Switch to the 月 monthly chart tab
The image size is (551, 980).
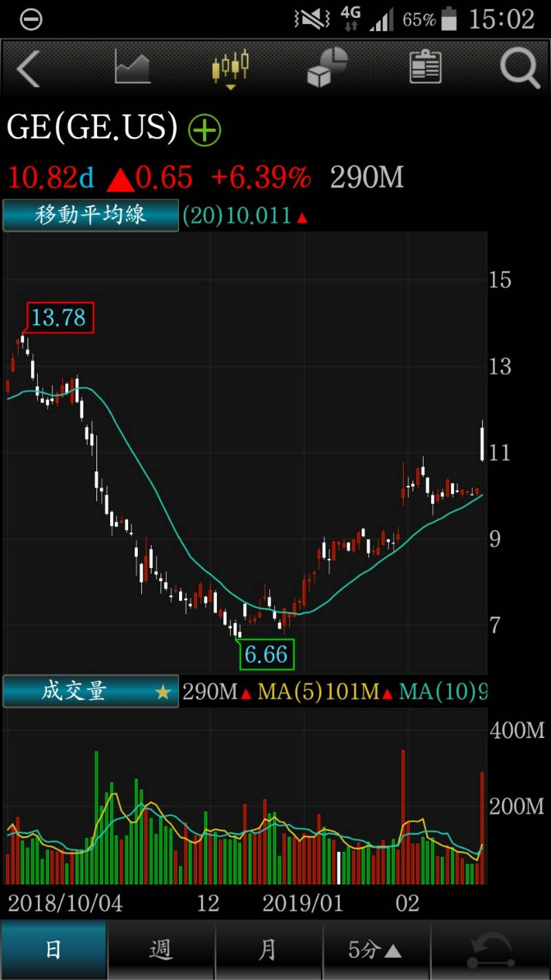click(269, 950)
